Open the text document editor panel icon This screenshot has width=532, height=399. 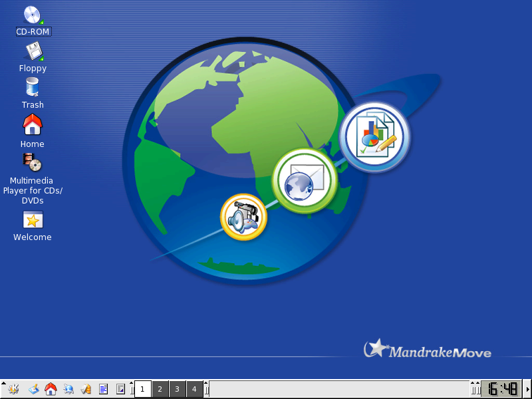click(104, 389)
